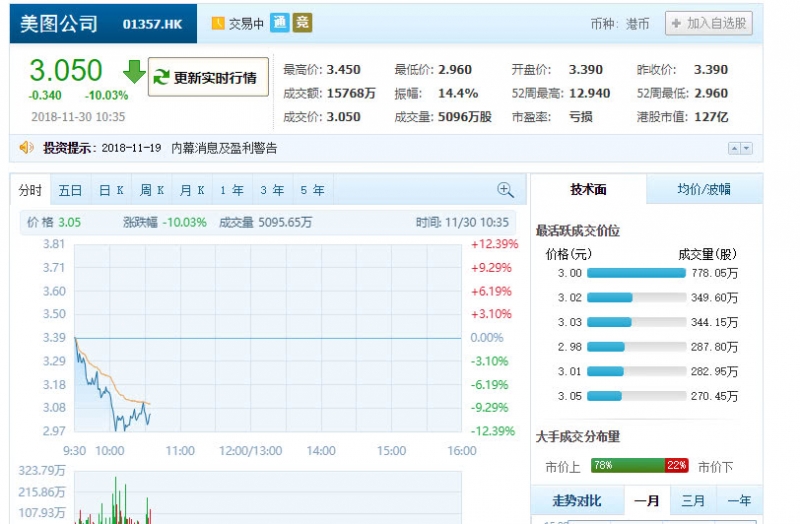Click 更新实时行情 button
Viewport: 800px width, 524px height.
point(208,77)
